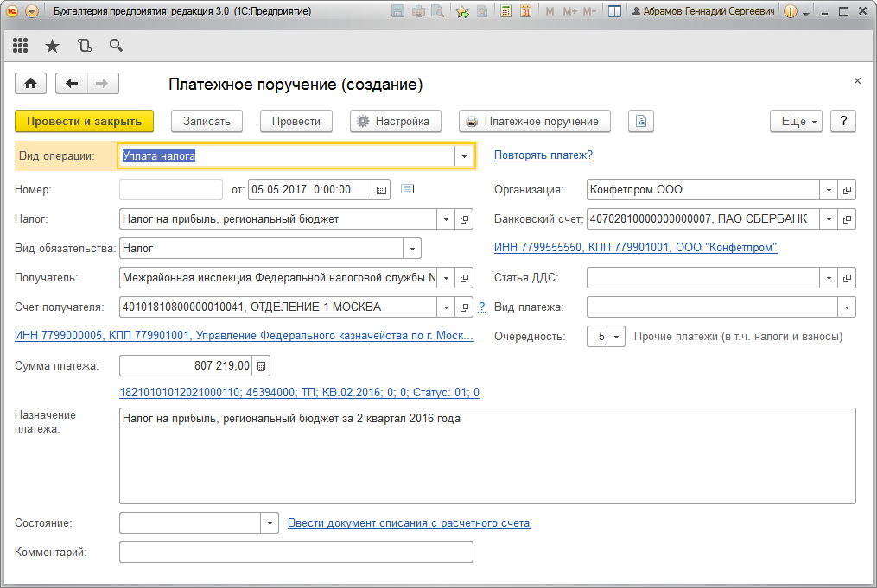Go to the home page icon
The height and width of the screenshot is (588, 877).
tap(31, 84)
